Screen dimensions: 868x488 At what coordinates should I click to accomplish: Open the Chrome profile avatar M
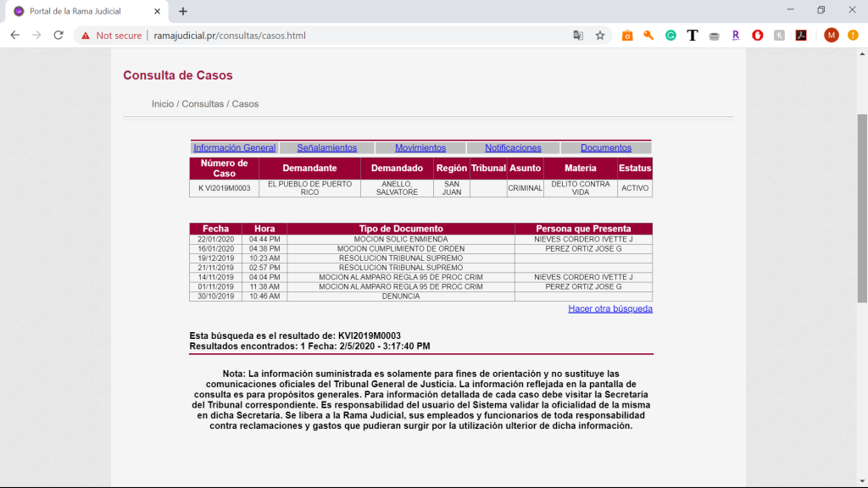pyautogui.click(x=831, y=36)
